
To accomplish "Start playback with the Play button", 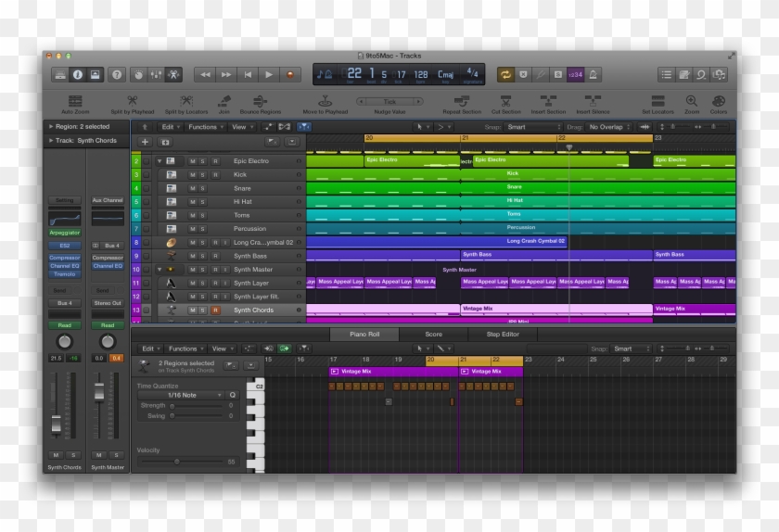I will click(x=269, y=74).
